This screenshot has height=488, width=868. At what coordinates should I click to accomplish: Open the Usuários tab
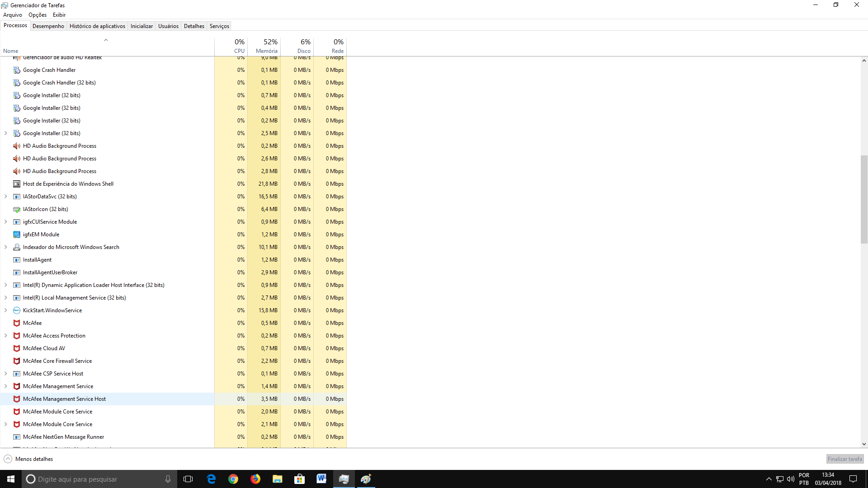click(168, 26)
